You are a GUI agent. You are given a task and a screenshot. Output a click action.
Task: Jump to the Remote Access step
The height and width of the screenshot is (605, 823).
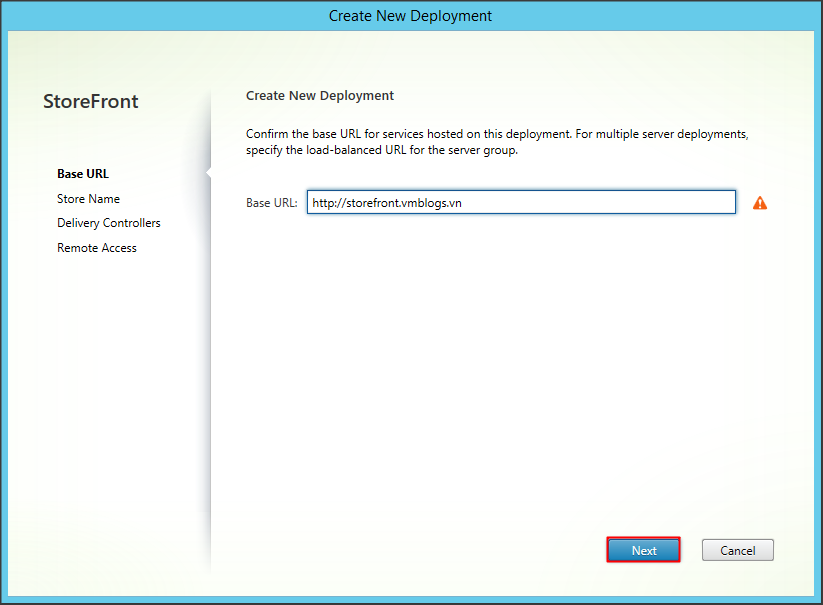click(x=97, y=248)
